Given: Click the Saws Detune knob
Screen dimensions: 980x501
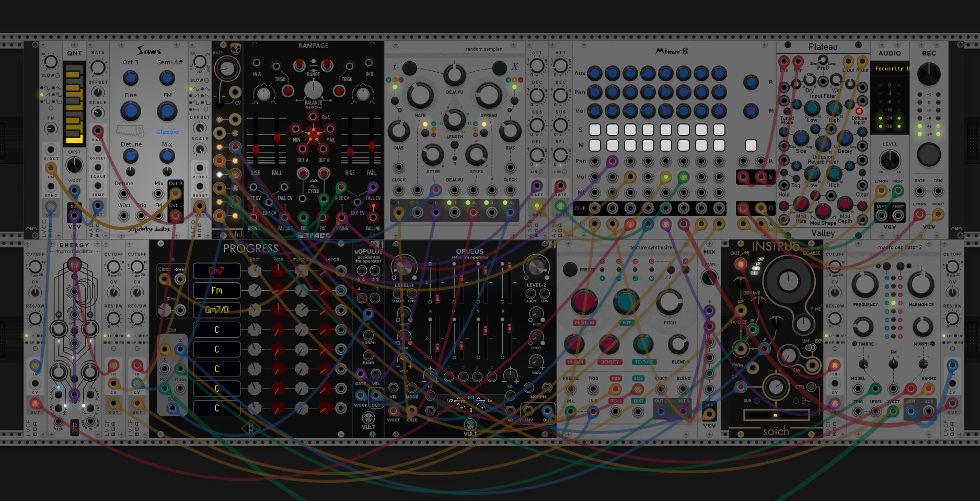Looking at the screenshot, I should (131, 156).
